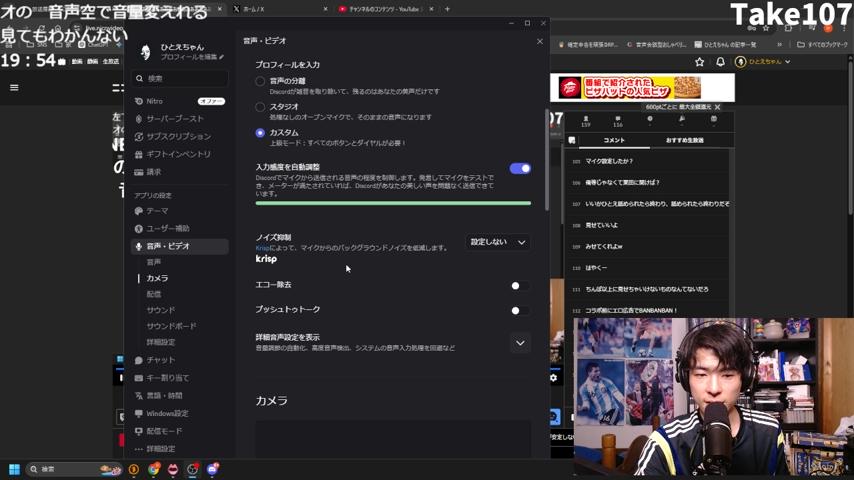
Task: Switch to the おすすめ生放送 tab
Action: [685, 141]
